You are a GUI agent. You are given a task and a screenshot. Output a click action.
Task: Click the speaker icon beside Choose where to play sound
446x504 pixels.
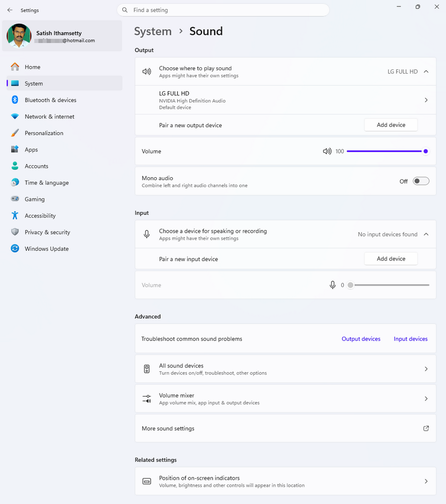coord(147,71)
